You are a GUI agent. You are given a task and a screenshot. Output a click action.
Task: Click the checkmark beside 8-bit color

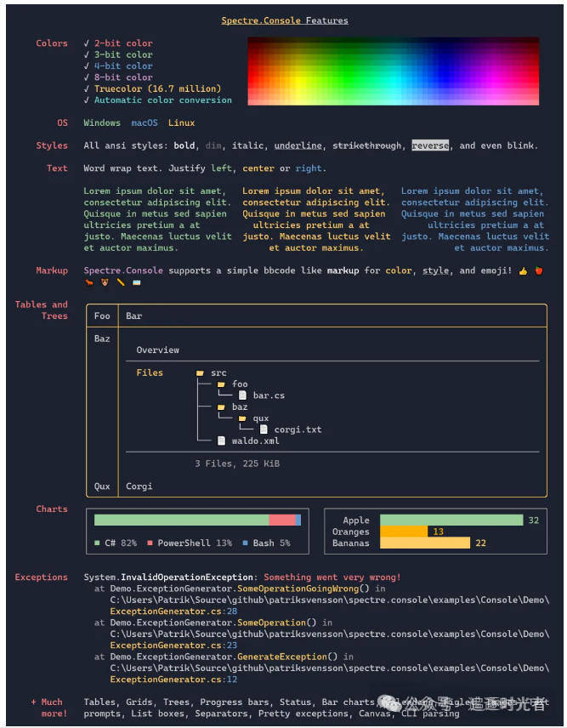[x=87, y=77]
